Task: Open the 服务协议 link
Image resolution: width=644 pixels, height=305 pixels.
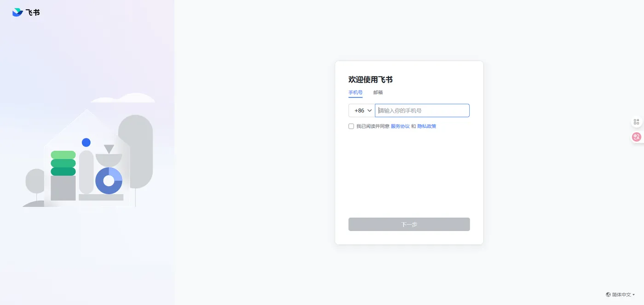Action: point(400,126)
